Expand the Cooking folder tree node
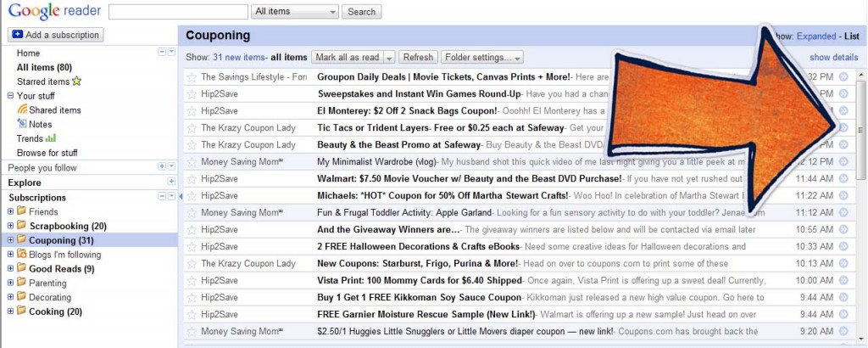This screenshot has width=868, height=348. pos(10,312)
